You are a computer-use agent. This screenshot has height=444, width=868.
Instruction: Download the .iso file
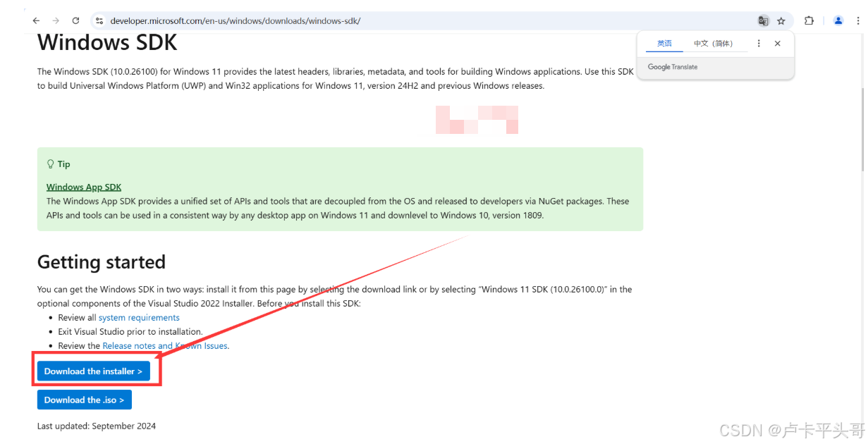tap(85, 400)
